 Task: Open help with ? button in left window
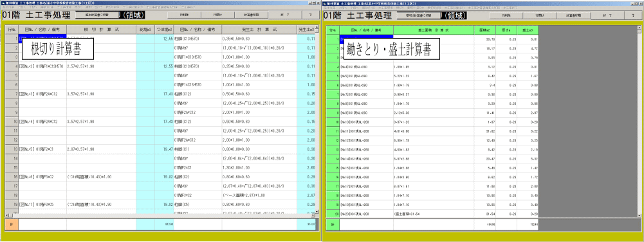tap(311, 14)
